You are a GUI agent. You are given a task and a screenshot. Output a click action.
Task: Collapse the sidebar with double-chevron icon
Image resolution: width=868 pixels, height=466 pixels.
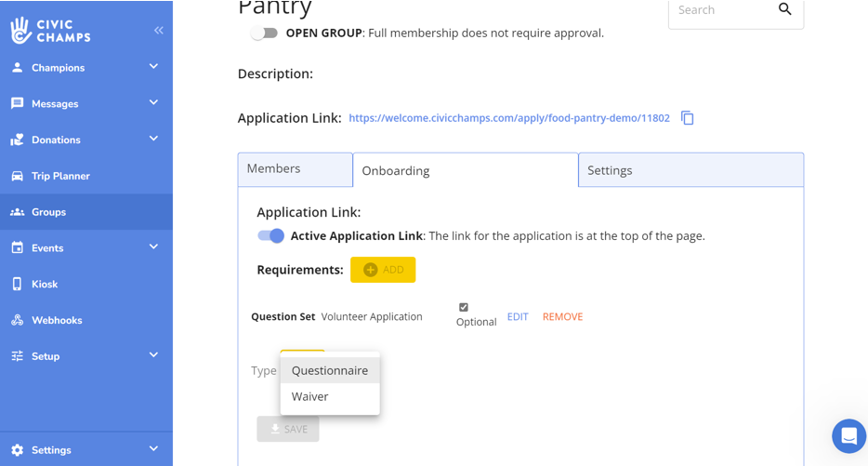(158, 31)
